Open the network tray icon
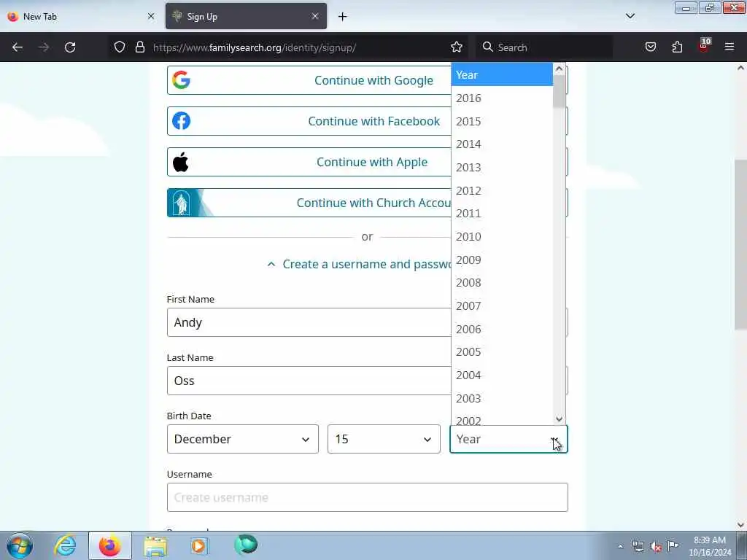 point(638,546)
